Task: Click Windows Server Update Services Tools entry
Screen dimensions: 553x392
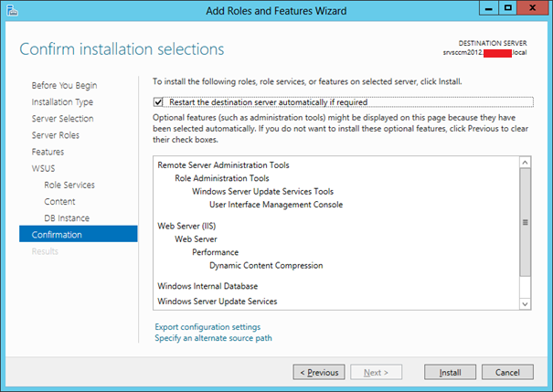Action: (262, 192)
